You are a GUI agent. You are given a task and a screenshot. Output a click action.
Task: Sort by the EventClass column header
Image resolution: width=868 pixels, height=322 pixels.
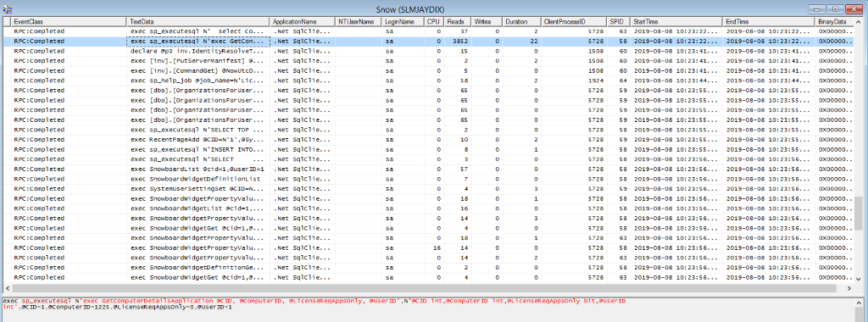[69, 21]
